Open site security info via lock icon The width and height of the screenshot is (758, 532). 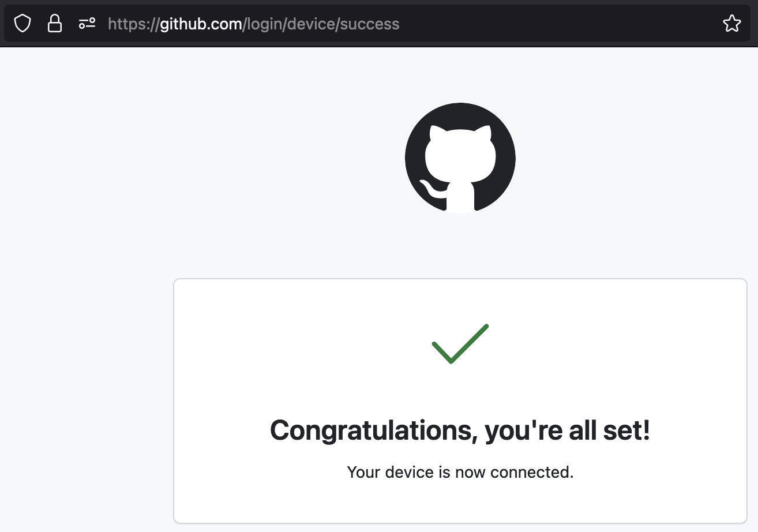[55, 24]
